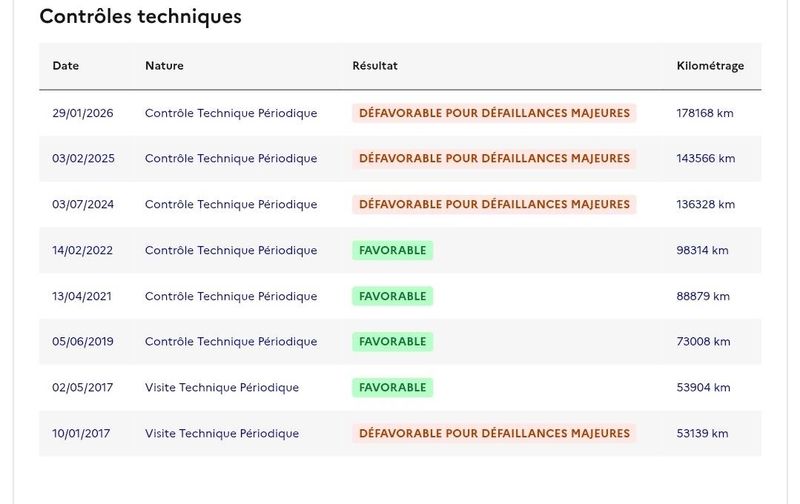This screenshot has height=504, width=800.
Task: Click the 136328 km mileage value
Action: 706,204
